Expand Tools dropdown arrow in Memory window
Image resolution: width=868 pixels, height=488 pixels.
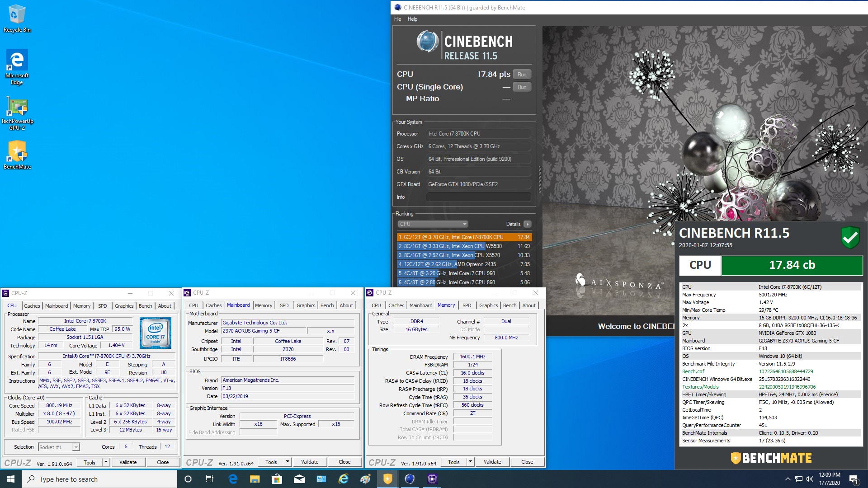[470, 462]
